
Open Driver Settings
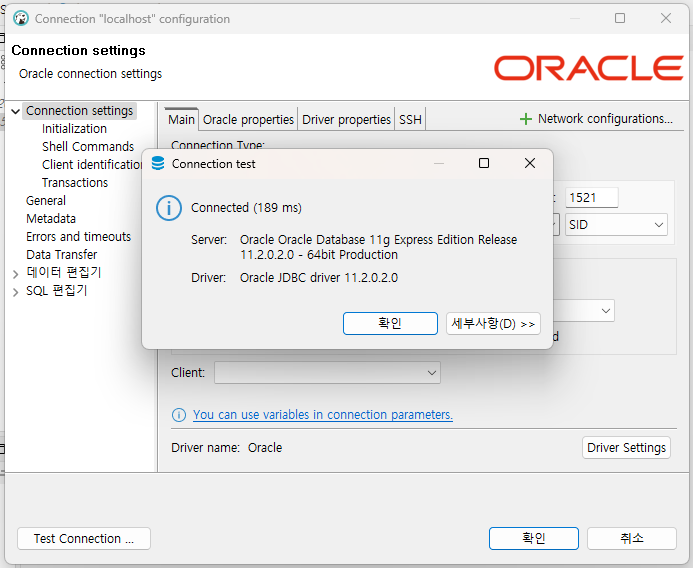pos(626,448)
